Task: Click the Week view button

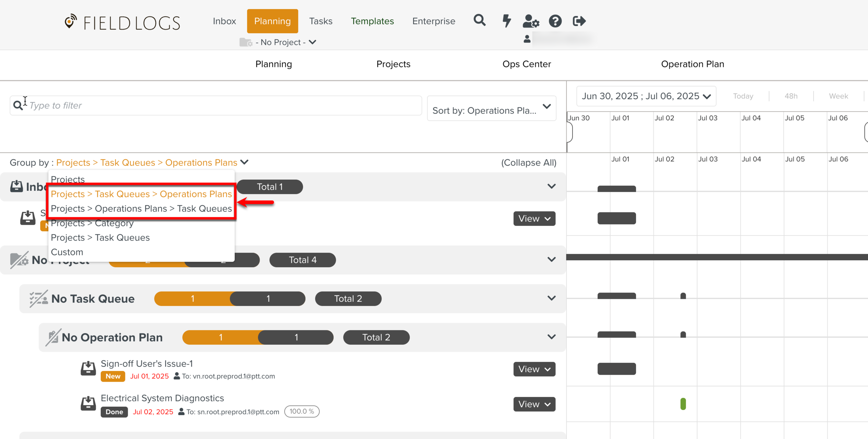Action: (838, 96)
